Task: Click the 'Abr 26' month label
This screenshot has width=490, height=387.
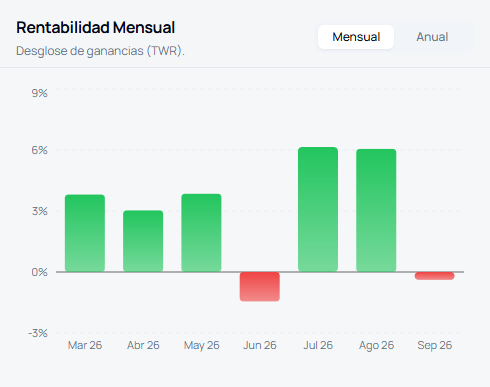Action: coord(143,345)
